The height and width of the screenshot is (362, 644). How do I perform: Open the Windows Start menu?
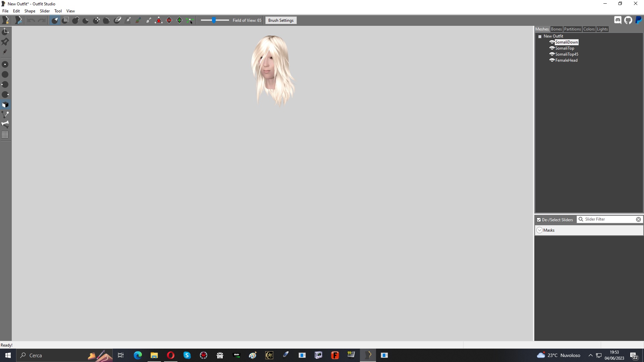pyautogui.click(x=8, y=355)
